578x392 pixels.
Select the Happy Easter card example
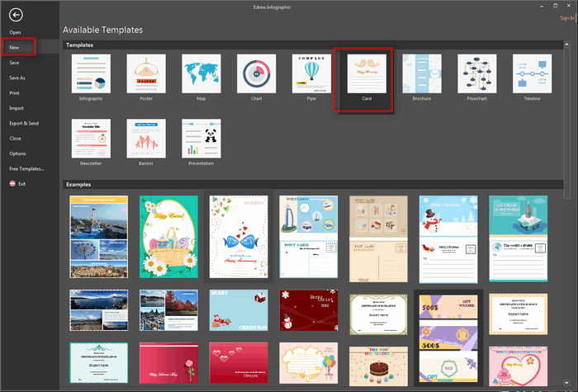pos(168,237)
